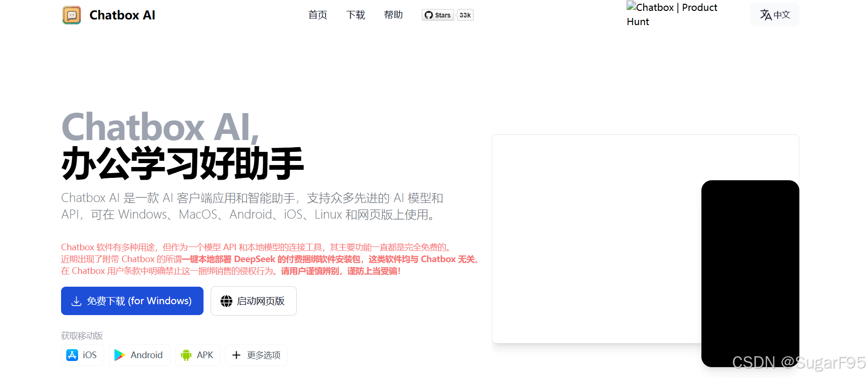The height and width of the screenshot is (378, 868).
Task: Click the GitHub Stars button
Action: [438, 15]
